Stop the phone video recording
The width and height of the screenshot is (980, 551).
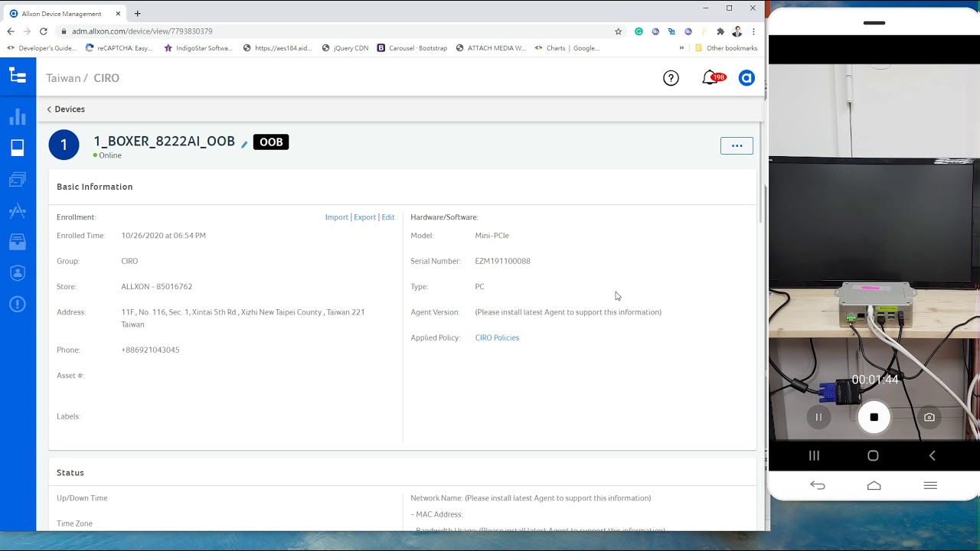pos(874,417)
